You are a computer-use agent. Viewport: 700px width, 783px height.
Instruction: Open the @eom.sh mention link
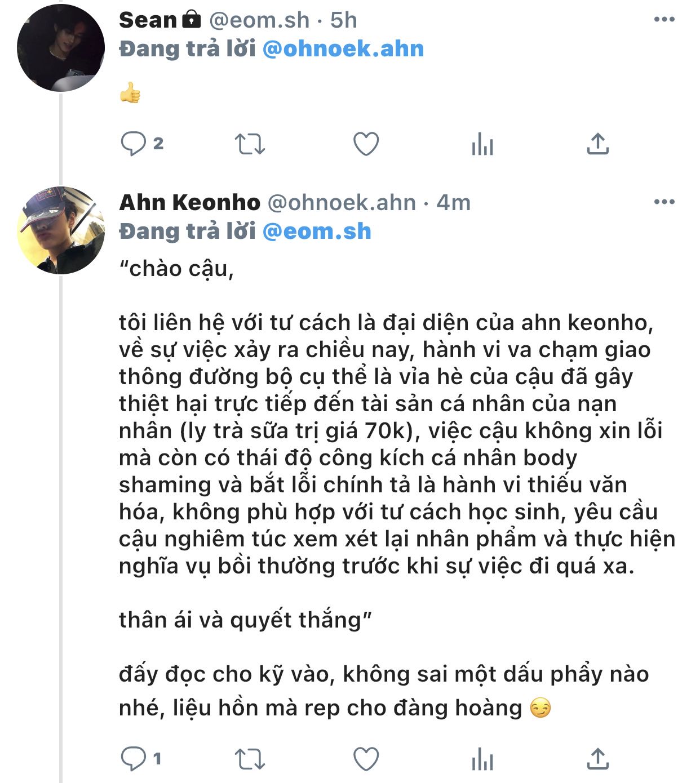(x=317, y=232)
